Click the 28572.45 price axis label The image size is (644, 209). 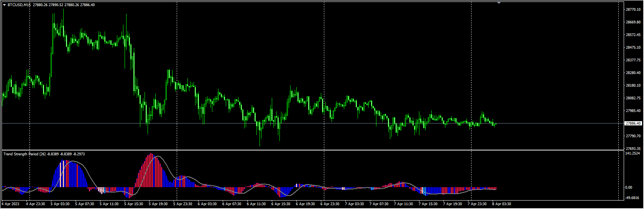(633, 35)
